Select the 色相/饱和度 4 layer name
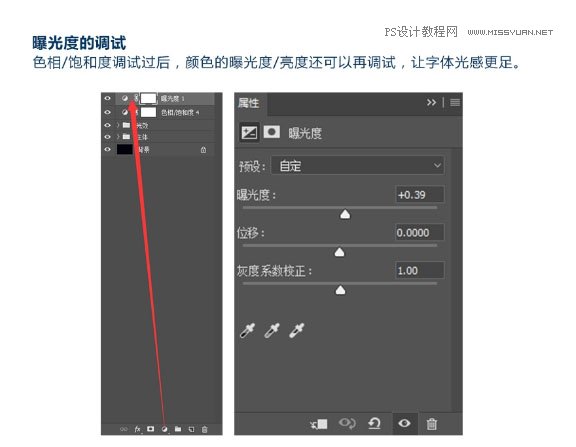 click(180, 112)
